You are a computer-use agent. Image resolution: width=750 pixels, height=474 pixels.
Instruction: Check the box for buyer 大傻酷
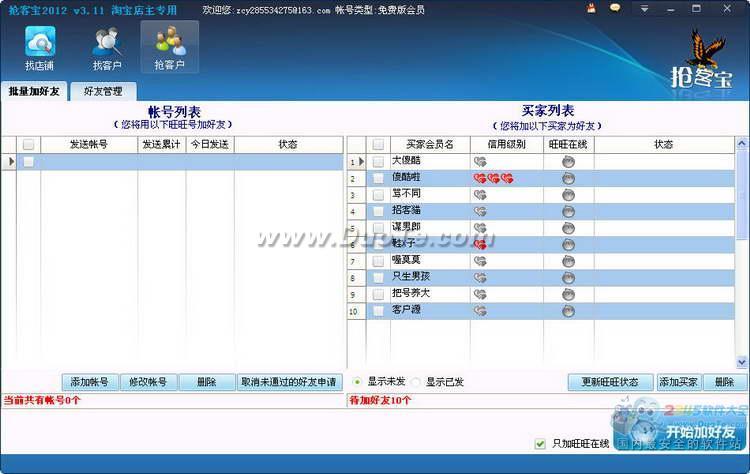tap(378, 162)
